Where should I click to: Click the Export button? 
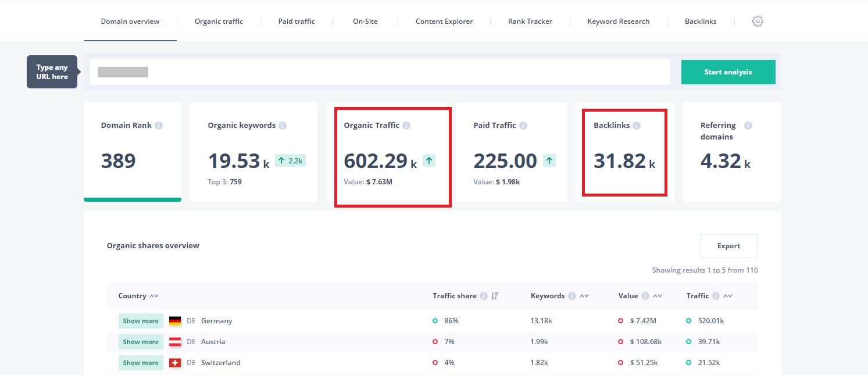[x=728, y=246]
